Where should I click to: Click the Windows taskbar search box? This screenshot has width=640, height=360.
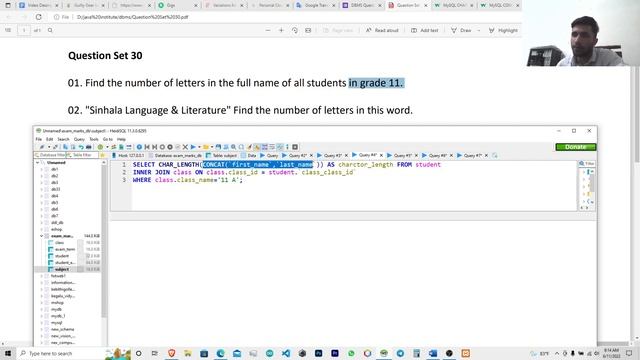[61, 353]
